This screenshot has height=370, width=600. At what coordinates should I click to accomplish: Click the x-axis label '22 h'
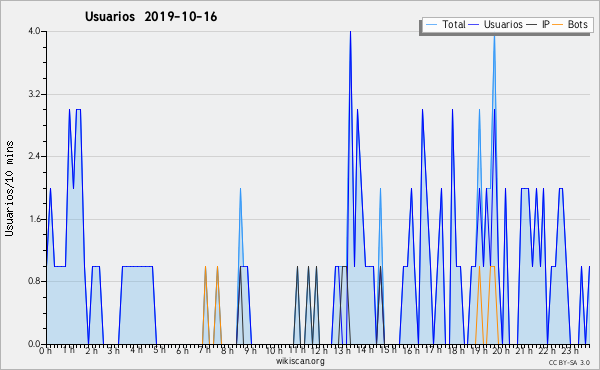click(546, 351)
